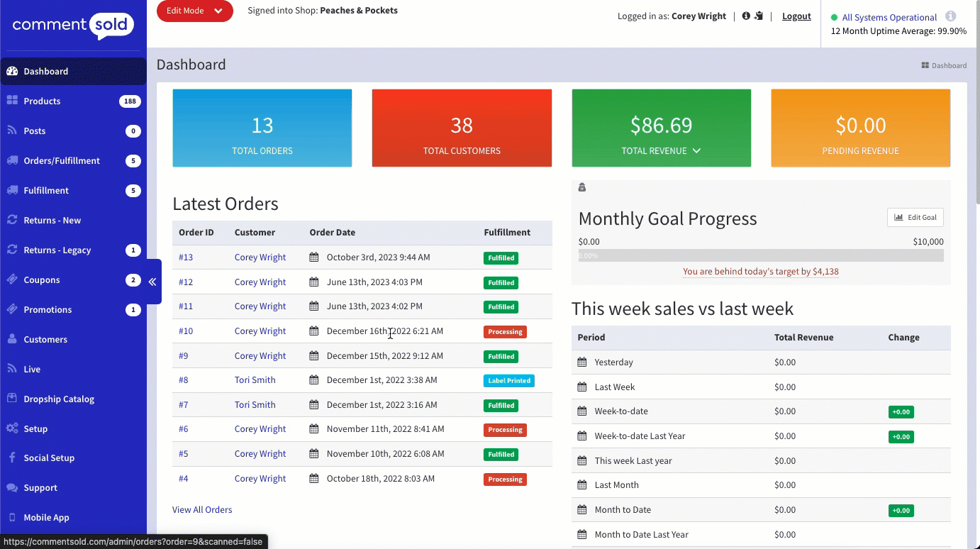Click the info icon next to Corey Wright
The height and width of the screenshot is (549, 980).
745,16
